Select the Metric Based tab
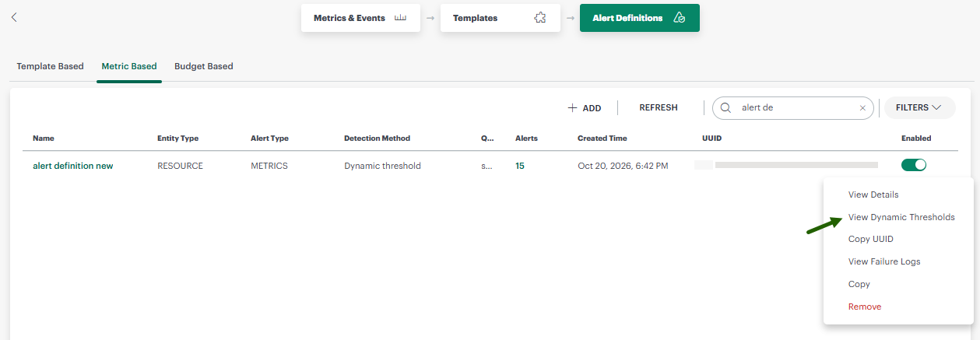 (x=129, y=66)
